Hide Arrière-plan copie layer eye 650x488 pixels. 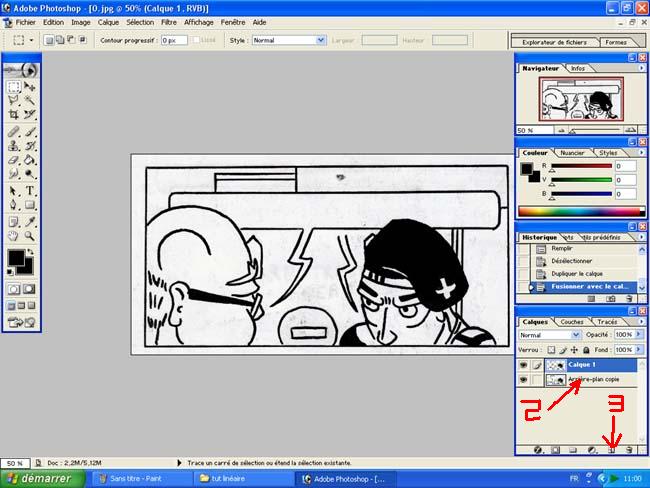pyautogui.click(x=524, y=379)
